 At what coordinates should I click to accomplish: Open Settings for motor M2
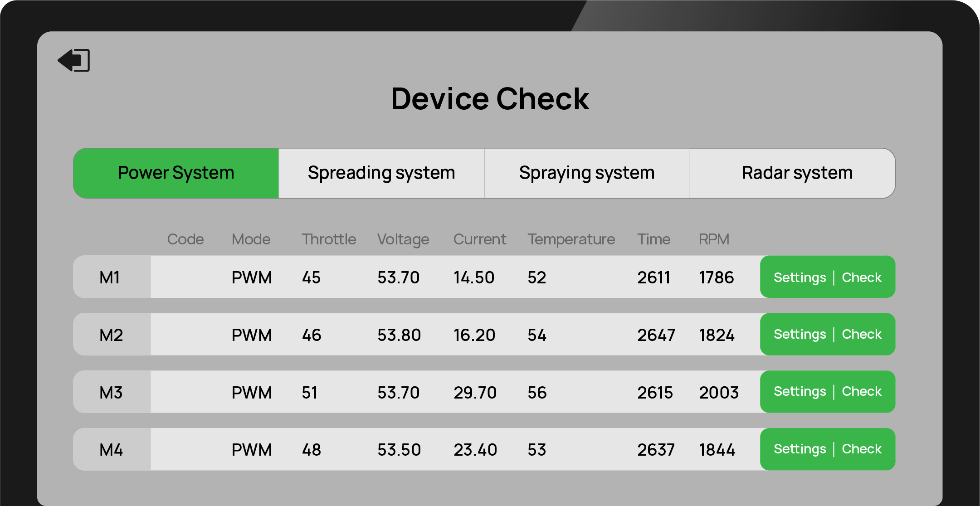coord(800,335)
